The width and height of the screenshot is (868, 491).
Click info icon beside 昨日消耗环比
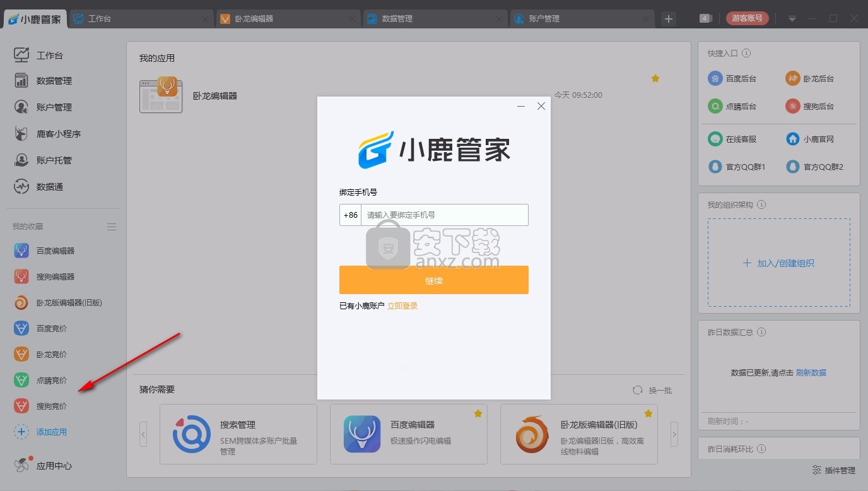coord(761,449)
